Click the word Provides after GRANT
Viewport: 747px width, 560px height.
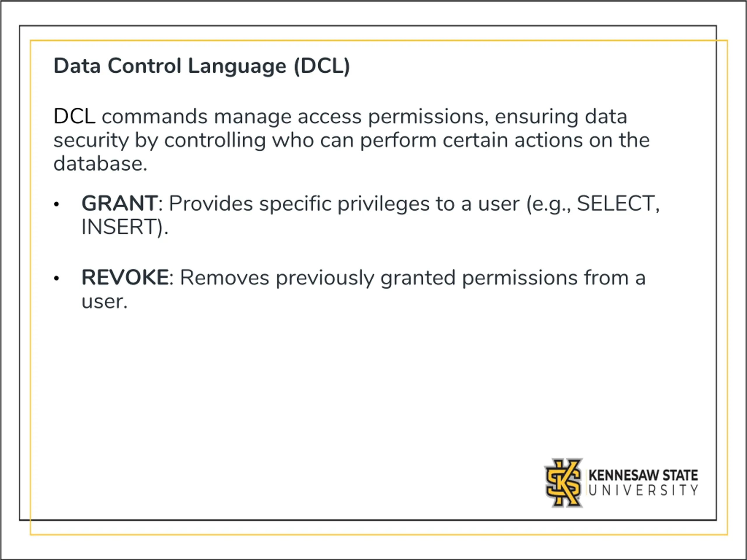click(x=211, y=204)
